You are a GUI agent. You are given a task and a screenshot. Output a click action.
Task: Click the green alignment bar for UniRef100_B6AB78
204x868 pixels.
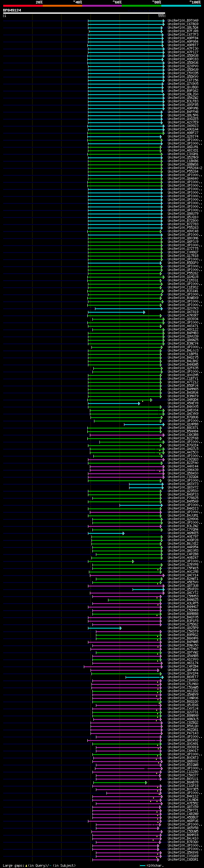pyautogui.click(x=120, y=782)
